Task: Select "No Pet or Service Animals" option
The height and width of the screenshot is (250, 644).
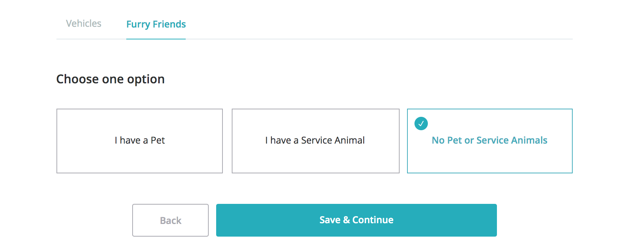Action: click(489, 141)
